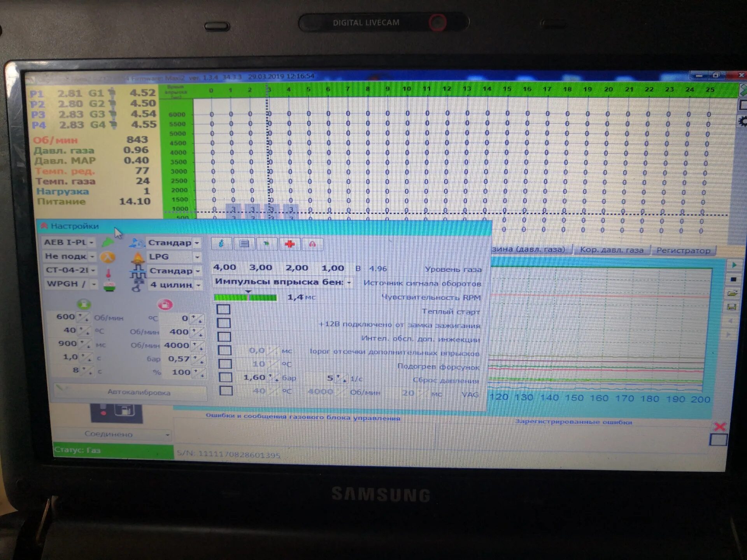
Task: Click the red petrol return icon
Action: [x=165, y=304]
